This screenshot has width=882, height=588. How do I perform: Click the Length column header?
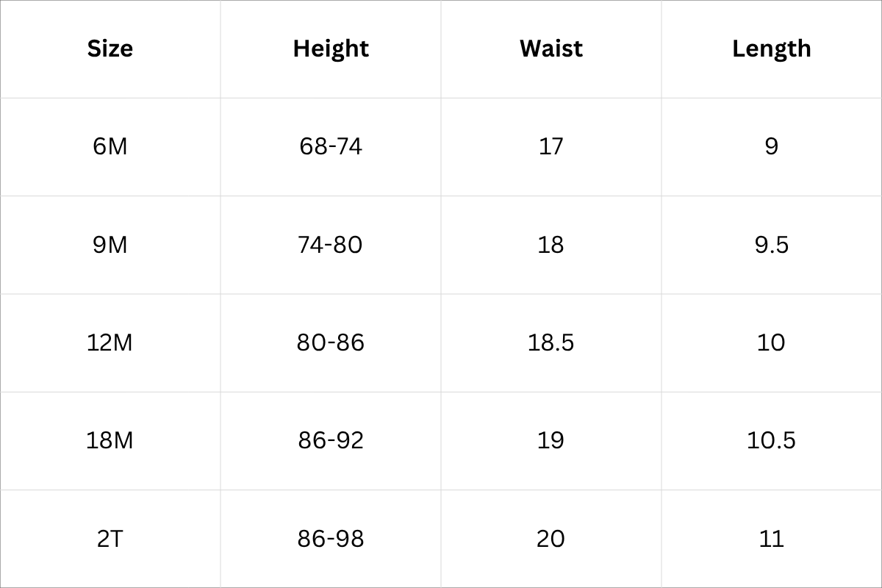[772, 49]
